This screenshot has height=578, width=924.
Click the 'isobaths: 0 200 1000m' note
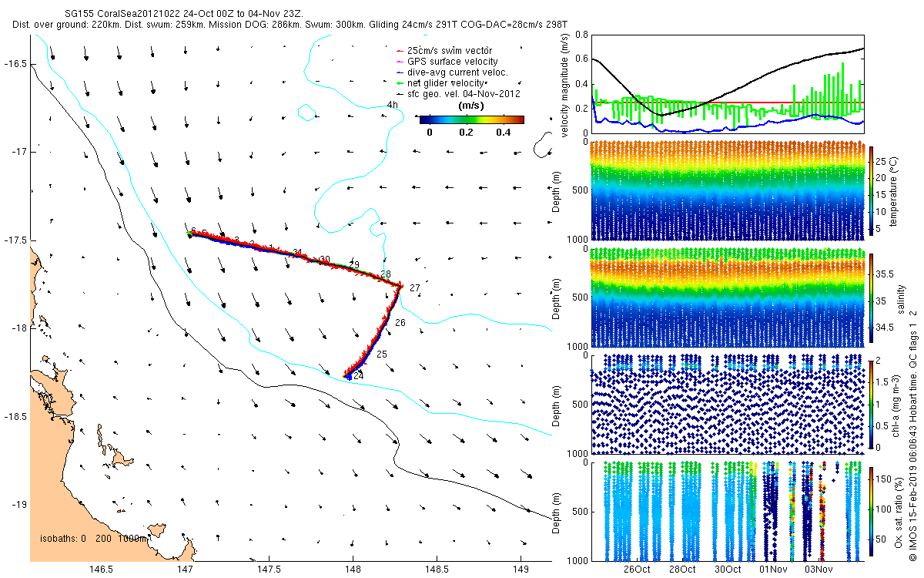[94, 539]
